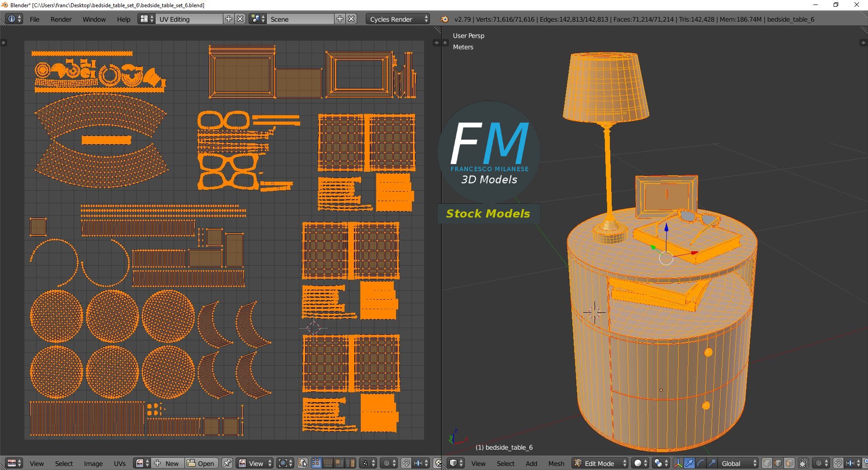The height and width of the screenshot is (470, 868).
Task: Click the 'User Persp' viewport label
Action: 468,36
